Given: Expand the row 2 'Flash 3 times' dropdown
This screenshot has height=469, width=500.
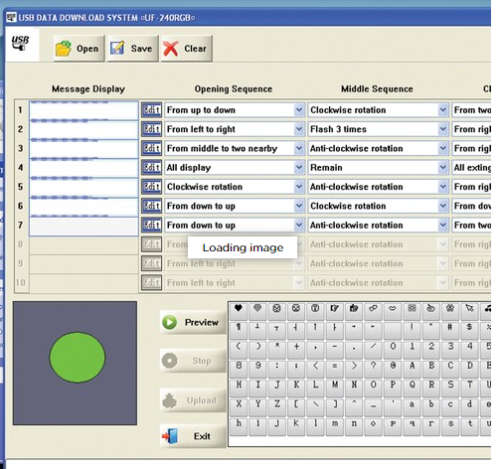Looking at the screenshot, I should point(443,129).
